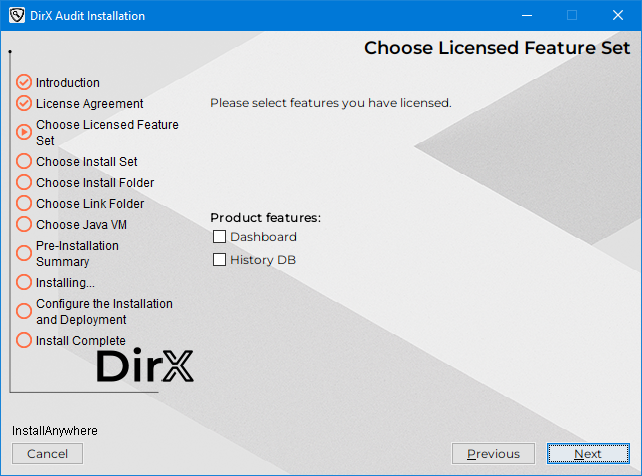Click the current-step arrow icon for Licensed Feature Set
This screenshot has height=476, width=642.
(x=24, y=131)
